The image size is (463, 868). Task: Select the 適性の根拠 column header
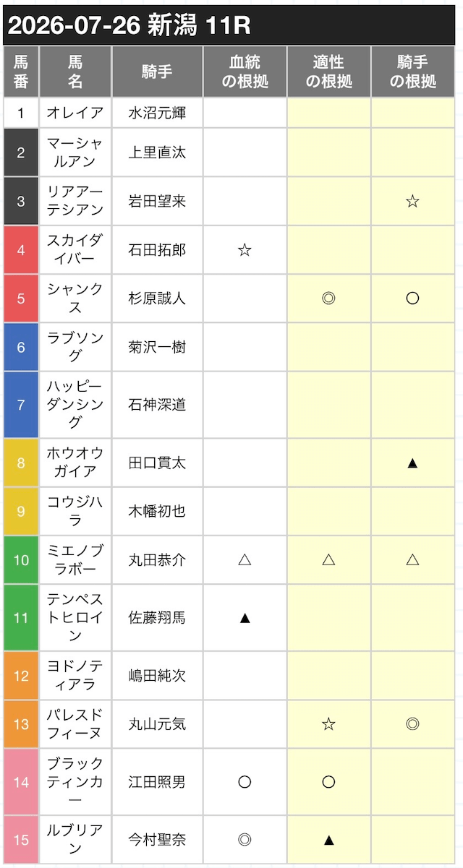(328, 72)
